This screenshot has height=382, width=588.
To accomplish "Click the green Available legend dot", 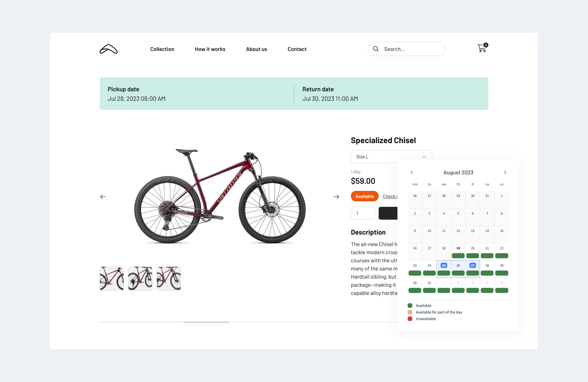I will [x=410, y=305].
